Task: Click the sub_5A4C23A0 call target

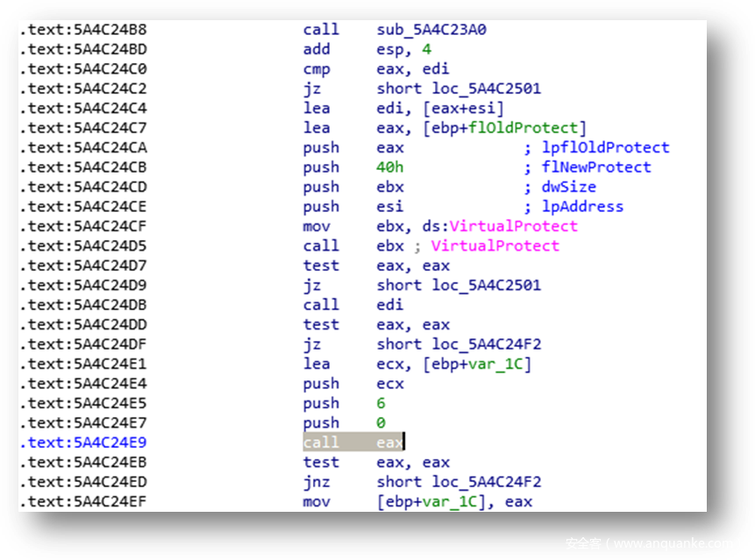Action: point(431,30)
